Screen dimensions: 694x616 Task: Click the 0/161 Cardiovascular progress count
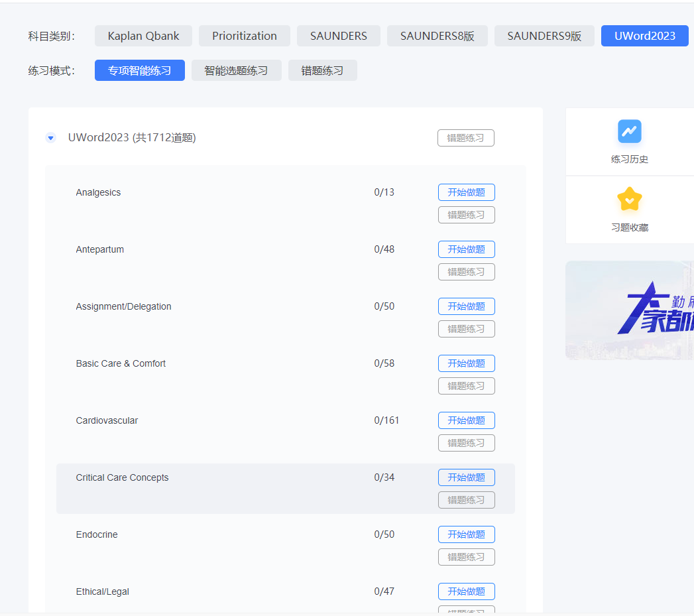[x=386, y=420]
